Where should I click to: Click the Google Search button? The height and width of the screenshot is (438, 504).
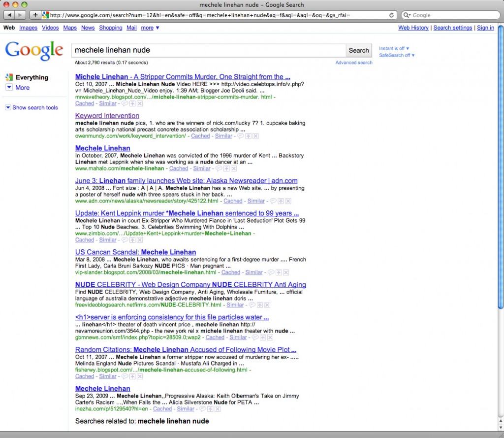coord(359,51)
